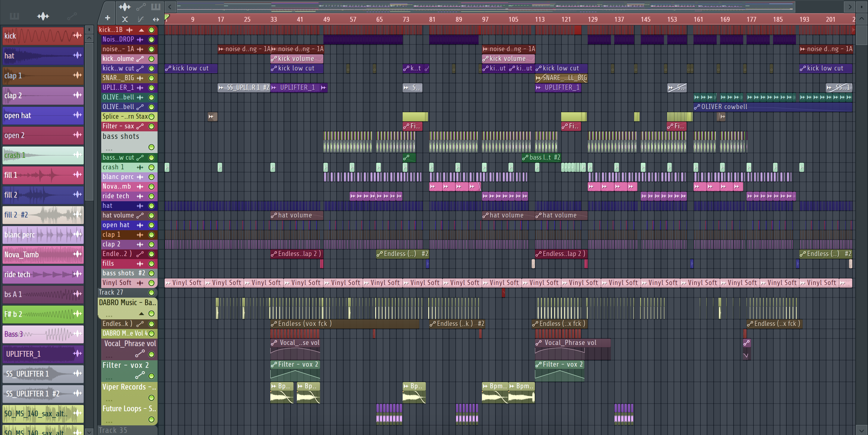Open options dots on Filter - vox 2 track
868x435 pixels.
click(x=109, y=379)
